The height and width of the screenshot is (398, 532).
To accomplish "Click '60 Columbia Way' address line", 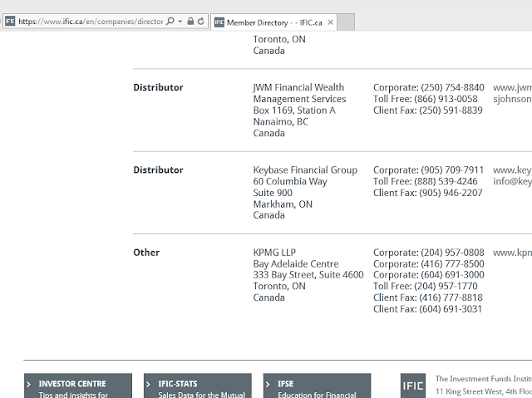I will [x=290, y=181].
